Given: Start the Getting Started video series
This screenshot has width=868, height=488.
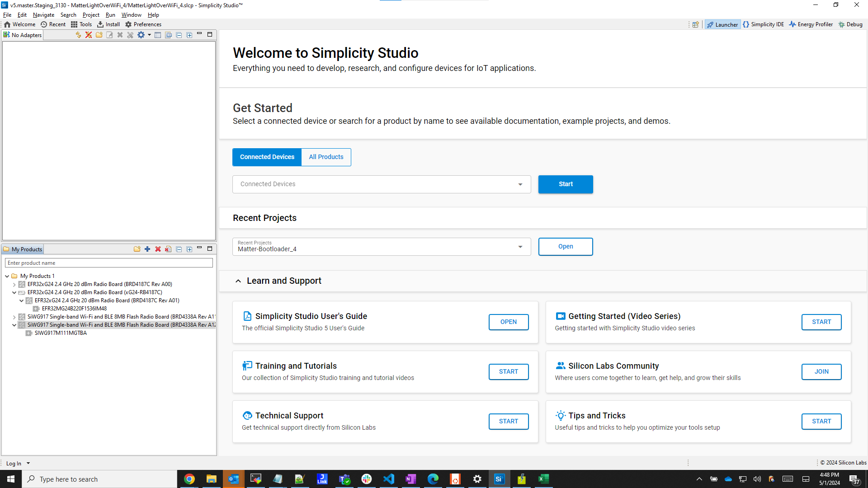Looking at the screenshot, I should pos(821,322).
